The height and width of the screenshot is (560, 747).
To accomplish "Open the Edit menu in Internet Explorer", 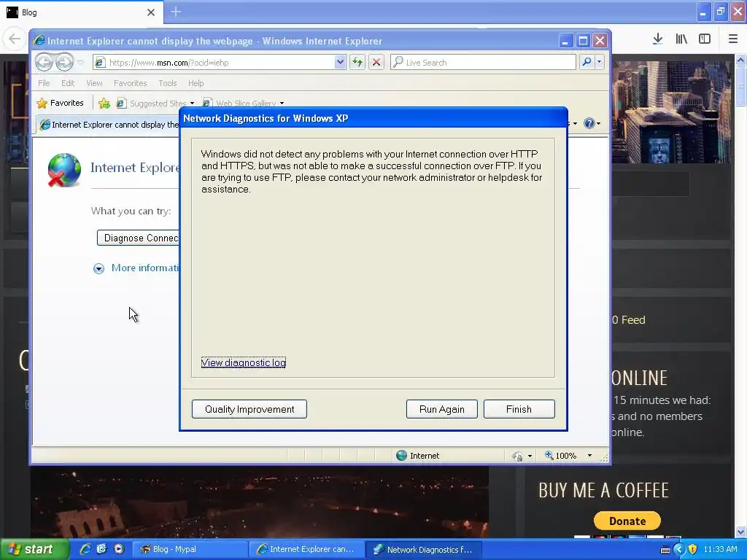I will pos(68,83).
